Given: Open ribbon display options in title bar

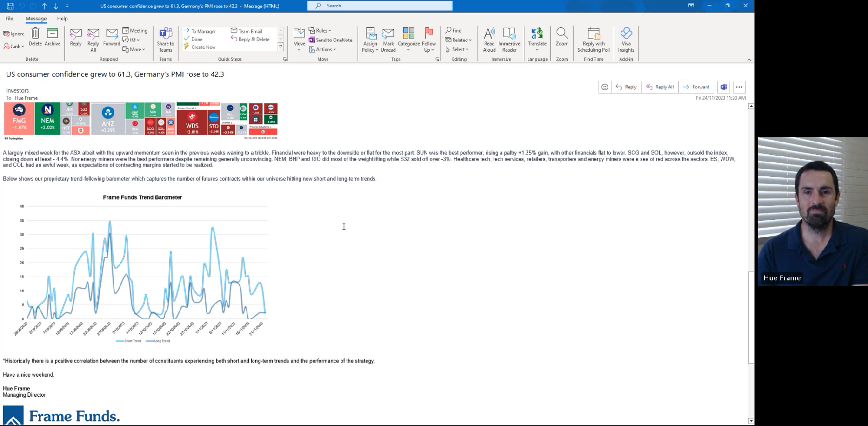Looking at the screenshot, I should pyautogui.click(x=691, y=6).
